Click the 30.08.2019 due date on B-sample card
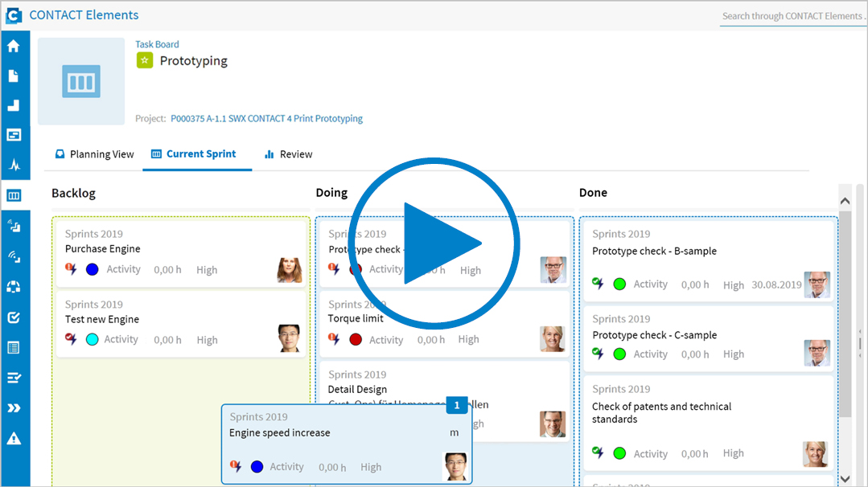Image resolution: width=868 pixels, height=487 pixels. 776,284
